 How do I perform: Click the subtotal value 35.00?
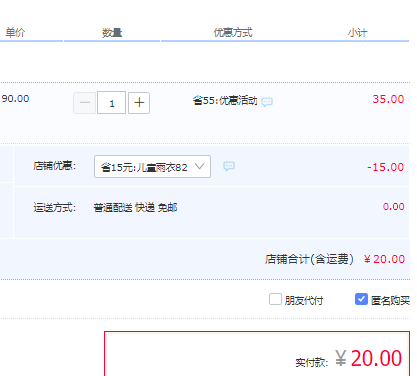coord(388,99)
